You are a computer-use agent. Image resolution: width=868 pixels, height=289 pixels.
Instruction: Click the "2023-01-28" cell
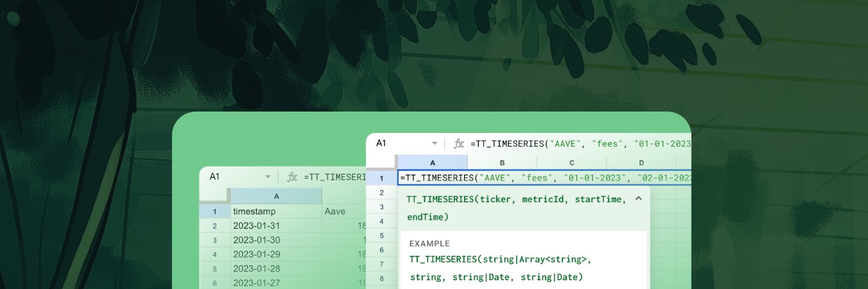276,269
